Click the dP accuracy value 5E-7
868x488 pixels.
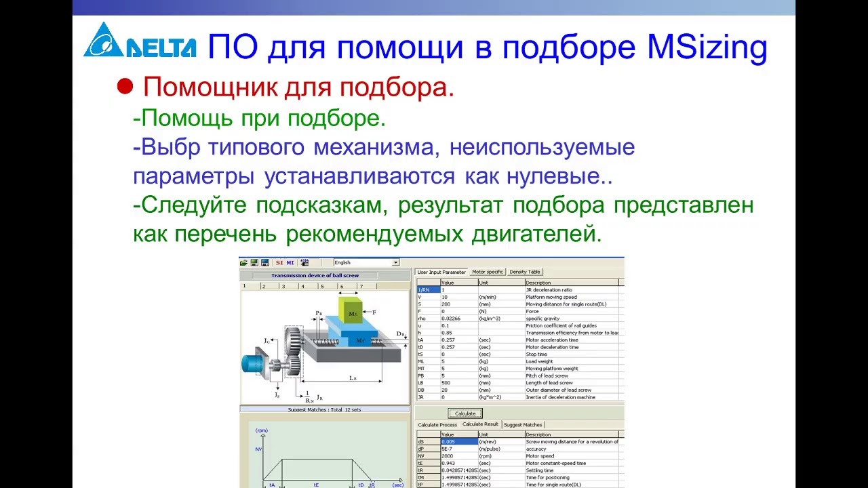[x=459, y=449]
